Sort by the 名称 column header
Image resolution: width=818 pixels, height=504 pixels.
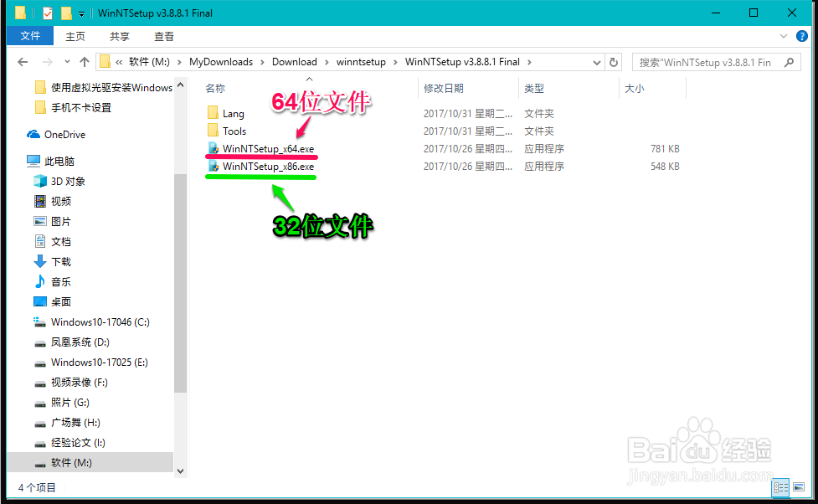pyautogui.click(x=215, y=89)
